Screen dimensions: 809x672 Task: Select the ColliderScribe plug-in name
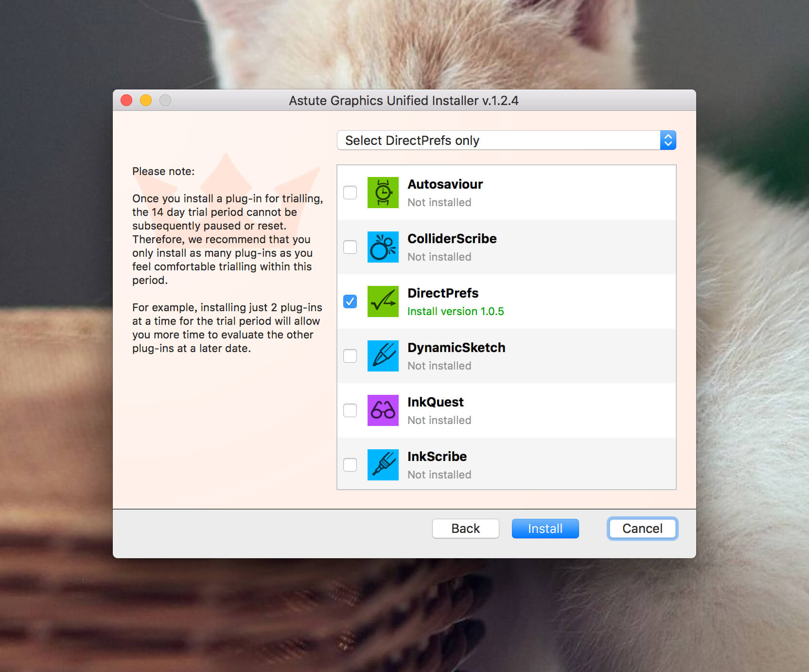452,239
